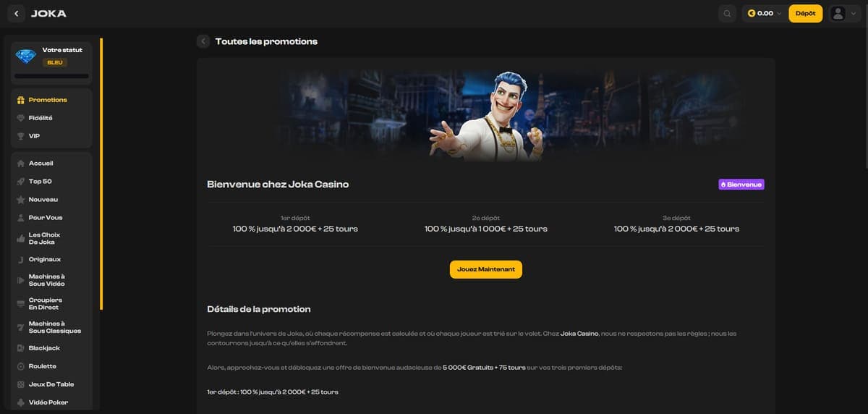Click the back arrow beside the JOKA logo
Viewport: 868px width, 414px height.
[16, 13]
